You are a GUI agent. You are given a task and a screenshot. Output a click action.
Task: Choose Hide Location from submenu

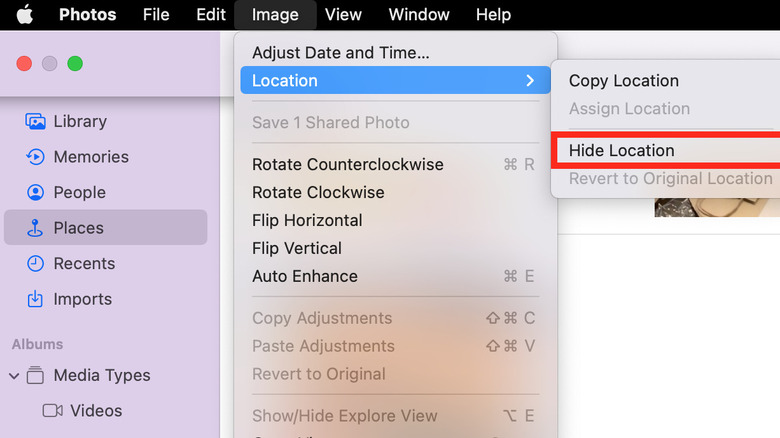(622, 150)
